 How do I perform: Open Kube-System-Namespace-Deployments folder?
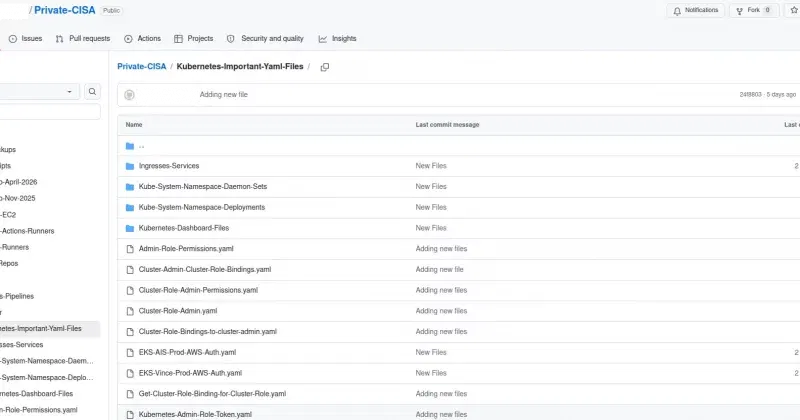(x=202, y=207)
